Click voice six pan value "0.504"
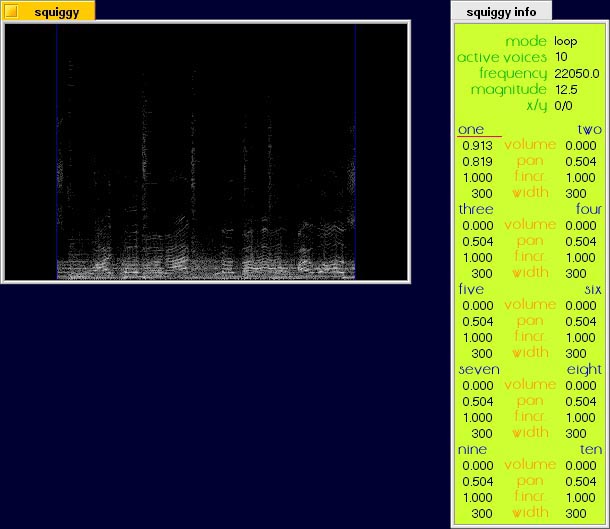 581,322
